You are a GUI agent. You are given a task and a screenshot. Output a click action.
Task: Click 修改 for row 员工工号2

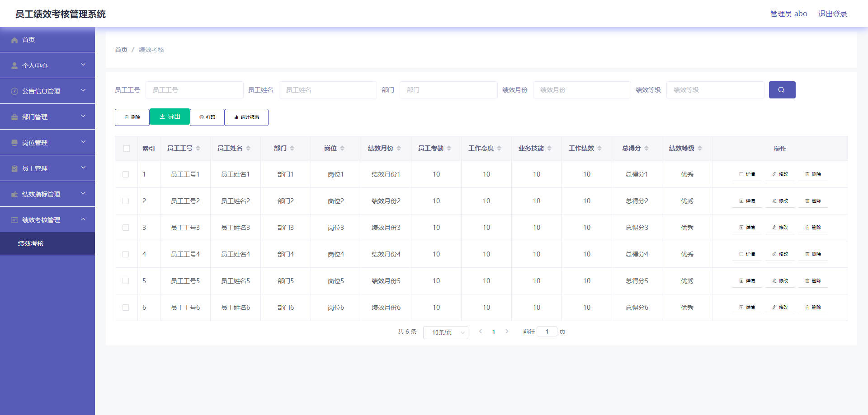tap(780, 201)
